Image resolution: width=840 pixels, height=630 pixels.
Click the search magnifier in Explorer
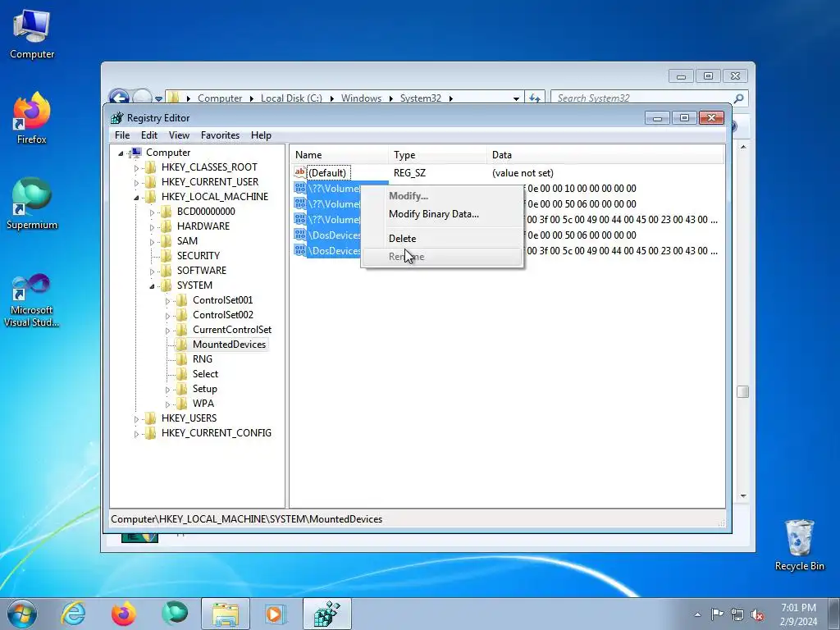[x=739, y=98]
